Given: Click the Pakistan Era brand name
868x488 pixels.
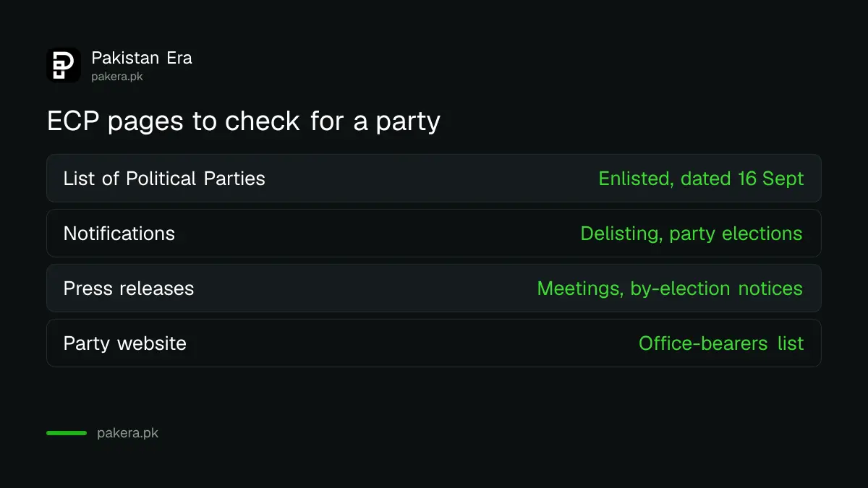Looking at the screenshot, I should click(x=142, y=58).
